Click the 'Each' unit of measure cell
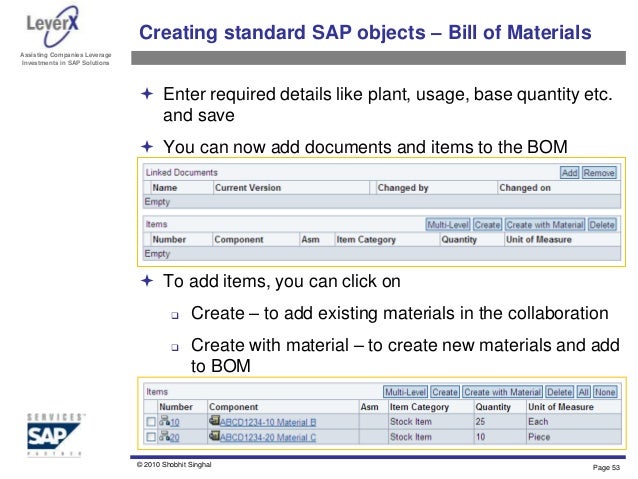 [x=538, y=422]
